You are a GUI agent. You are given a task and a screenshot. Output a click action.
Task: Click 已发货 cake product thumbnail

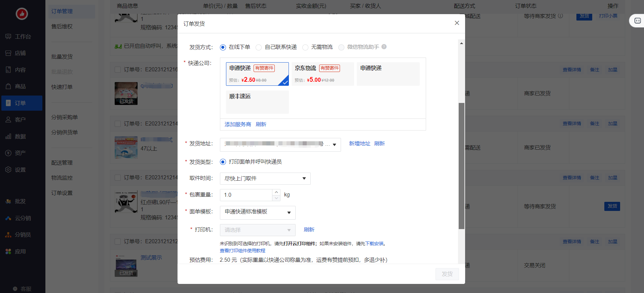126,94
